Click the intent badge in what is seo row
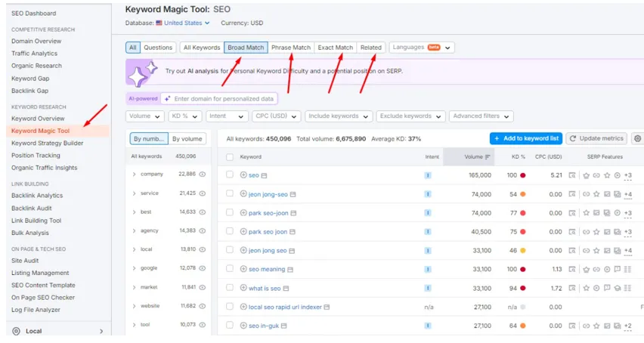 [x=428, y=288]
